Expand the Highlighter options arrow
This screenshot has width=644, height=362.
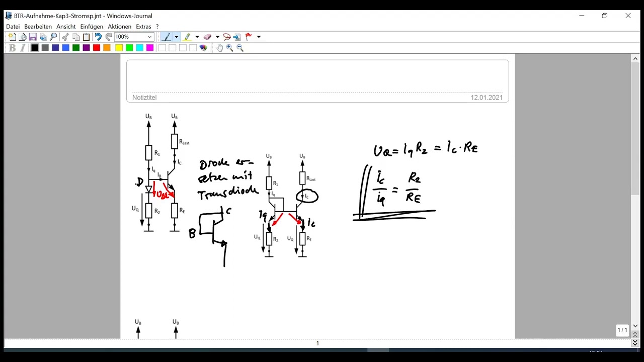(x=197, y=37)
